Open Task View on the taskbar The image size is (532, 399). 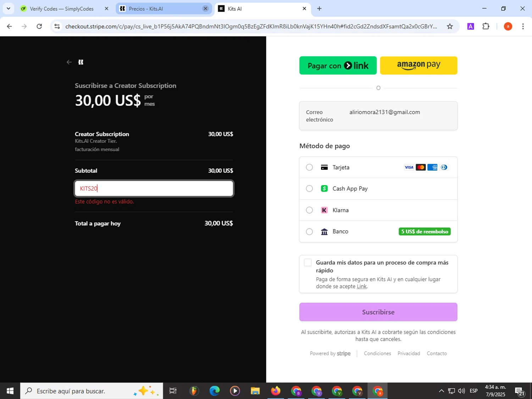pos(173,391)
